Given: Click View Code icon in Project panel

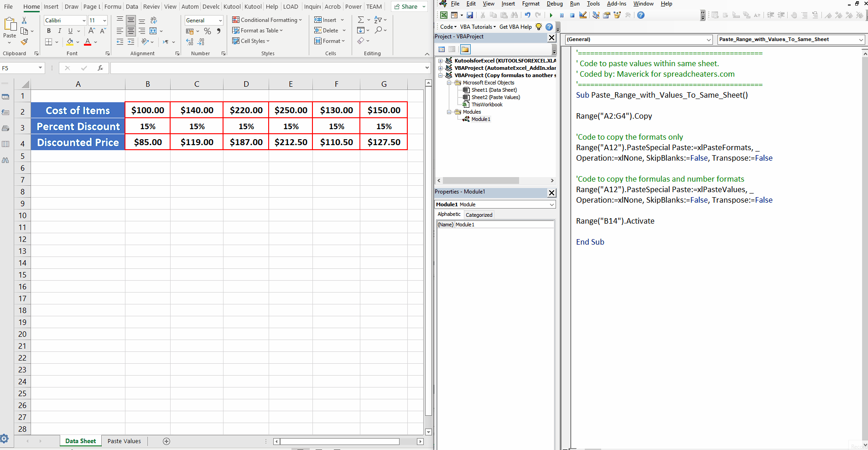Looking at the screenshot, I should point(442,49).
